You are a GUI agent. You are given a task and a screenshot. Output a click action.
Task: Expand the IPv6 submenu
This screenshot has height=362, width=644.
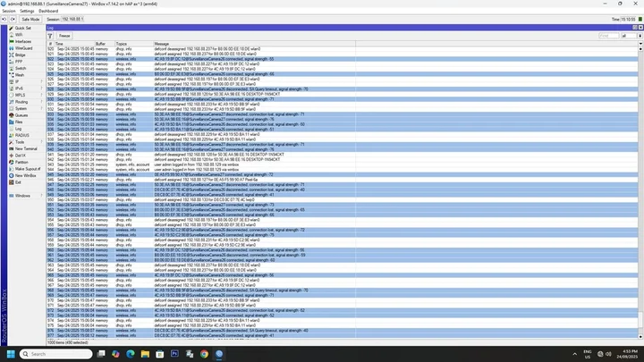(41, 88)
